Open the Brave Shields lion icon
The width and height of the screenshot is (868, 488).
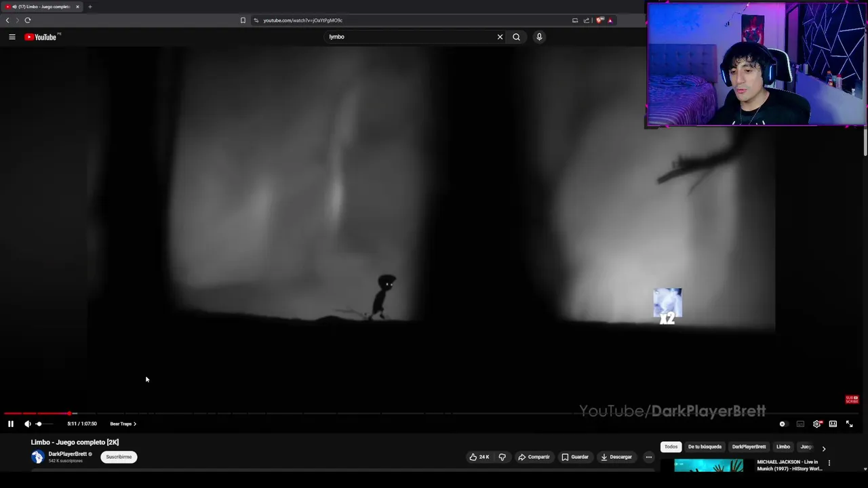pyautogui.click(x=599, y=20)
